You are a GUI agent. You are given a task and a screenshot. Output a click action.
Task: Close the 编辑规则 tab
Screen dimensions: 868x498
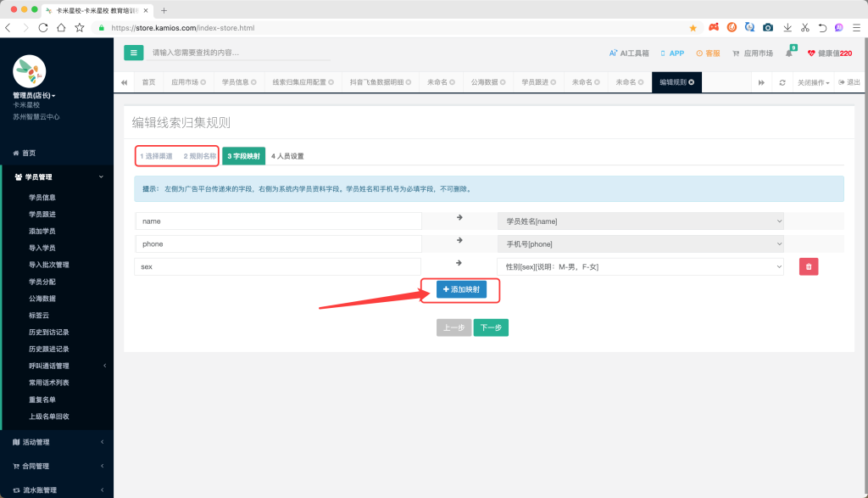click(692, 82)
